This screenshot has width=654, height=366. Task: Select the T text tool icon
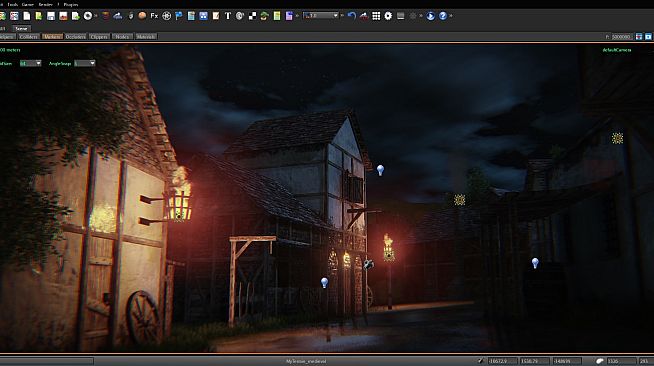[x=228, y=16]
